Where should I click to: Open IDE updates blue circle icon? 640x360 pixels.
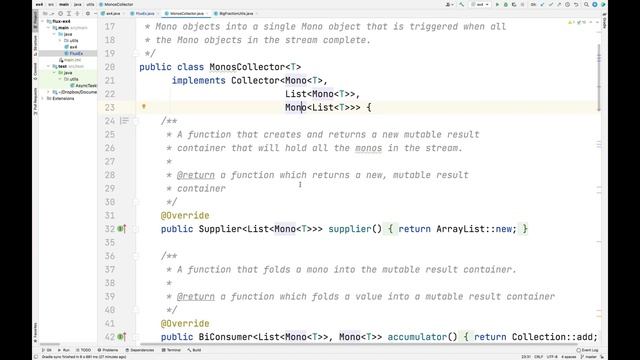[595, 4]
